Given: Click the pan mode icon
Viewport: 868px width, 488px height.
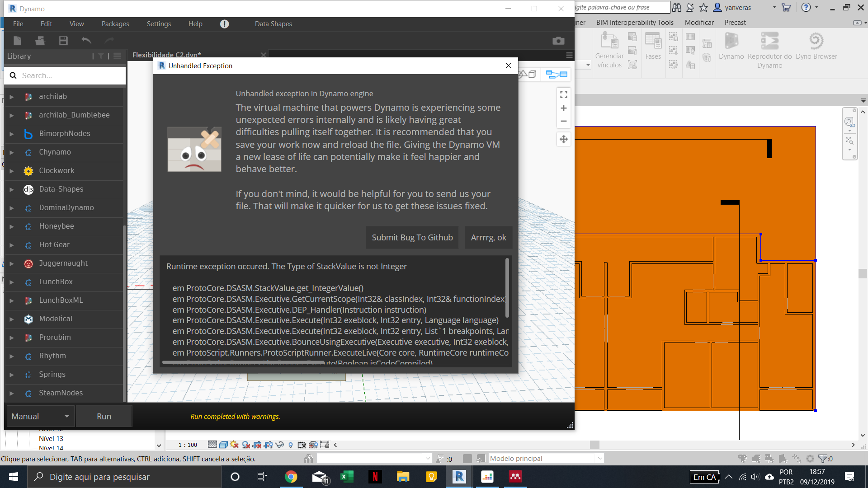Looking at the screenshot, I should [x=563, y=139].
